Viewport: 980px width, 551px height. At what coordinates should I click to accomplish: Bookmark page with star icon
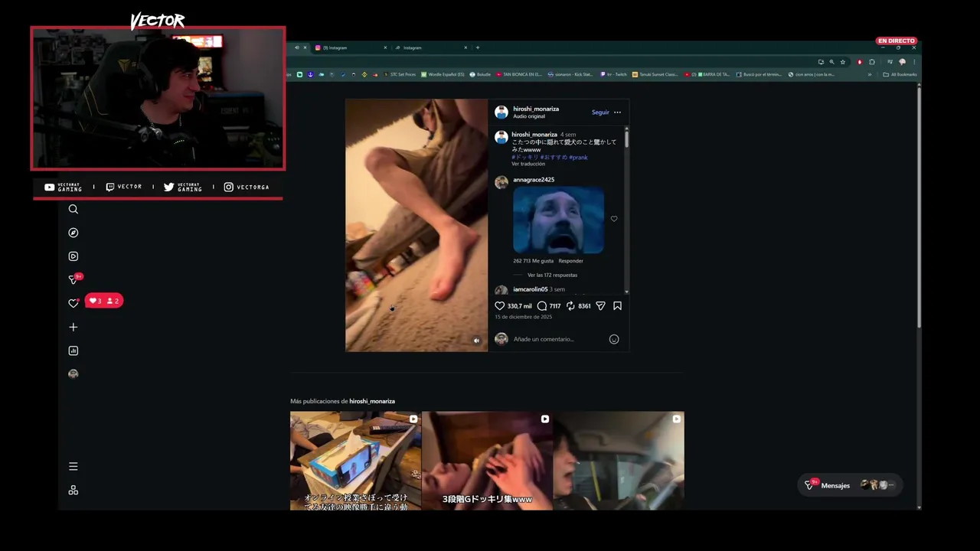843,62
